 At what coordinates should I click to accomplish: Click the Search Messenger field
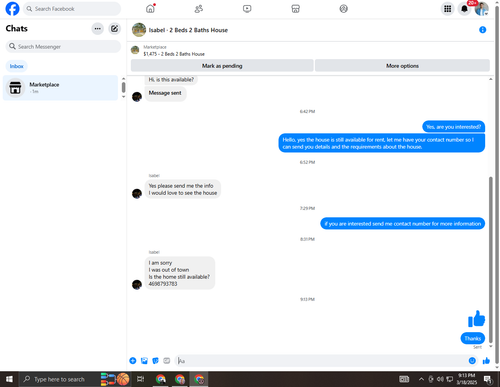(x=63, y=46)
